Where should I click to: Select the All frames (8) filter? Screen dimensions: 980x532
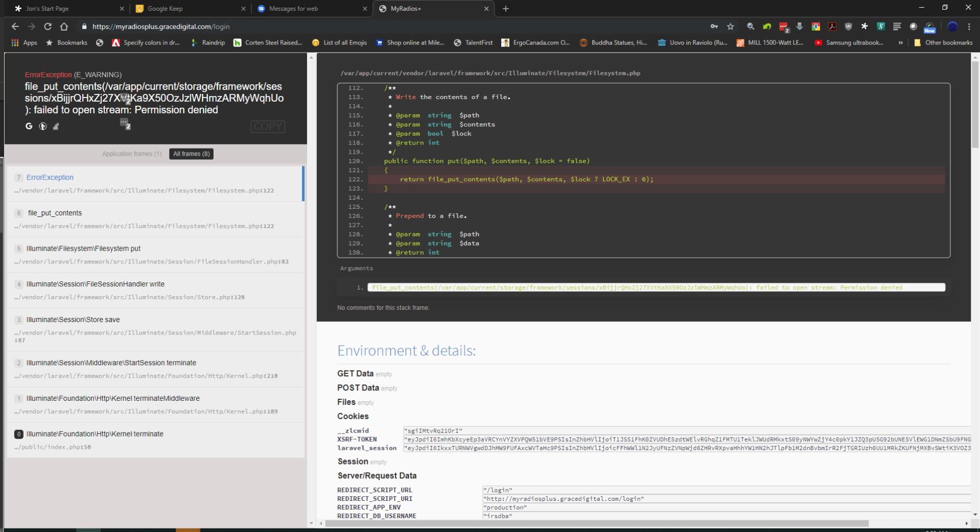pyautogui.click(x=191, y=154)
